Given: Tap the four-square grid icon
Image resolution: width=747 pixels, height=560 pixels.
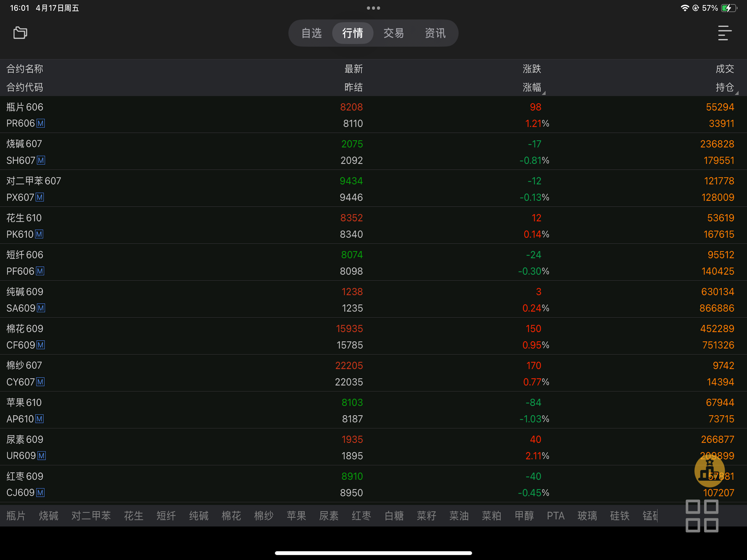Looking at the screenshot, I should coord(702,516).
